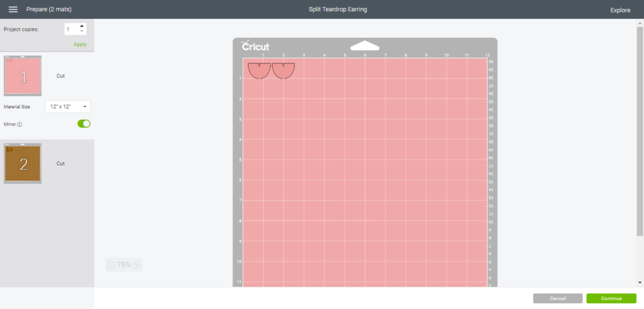This screenshot has height=309, width=644.
Task: Open the hamburger menu
Action: click(13, 10)
